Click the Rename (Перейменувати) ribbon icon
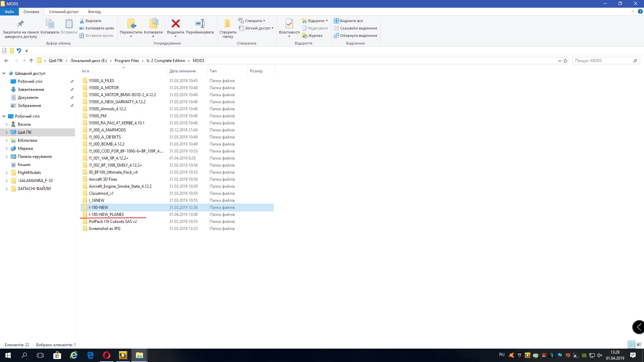644x362 pixels. tap(200, 24)
